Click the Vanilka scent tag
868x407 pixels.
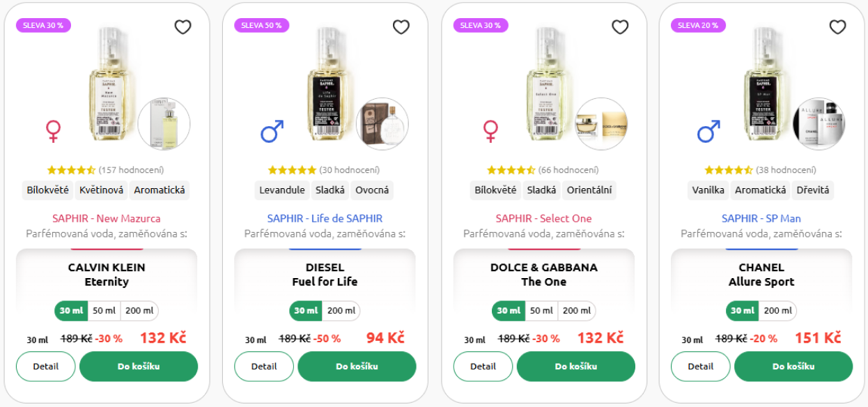tap(708, 190)
